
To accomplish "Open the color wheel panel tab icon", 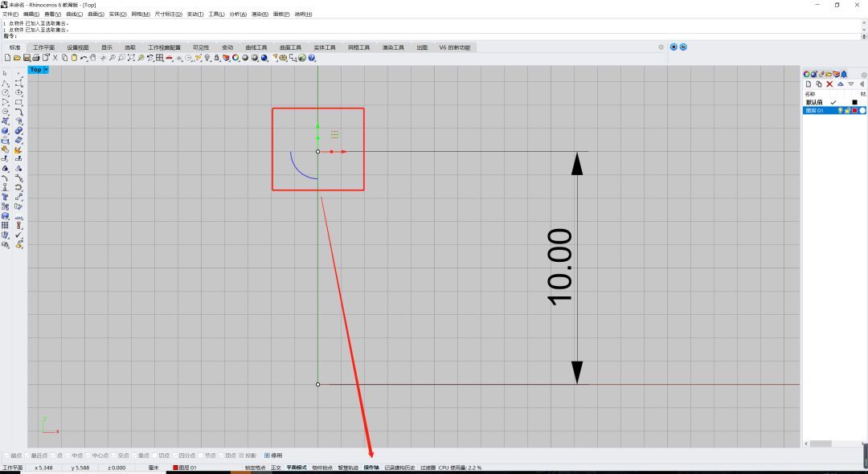I will tap(807, 74).
